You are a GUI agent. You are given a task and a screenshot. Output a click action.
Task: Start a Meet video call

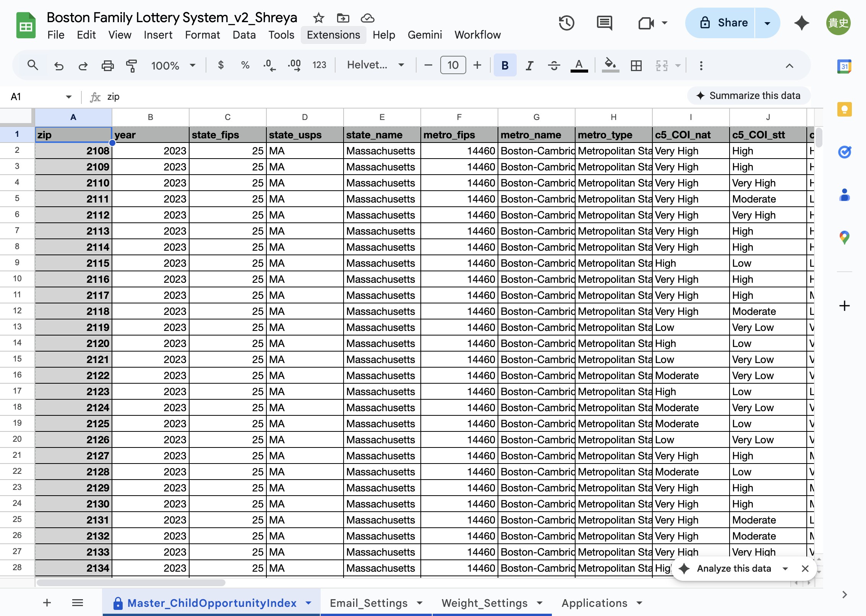tap(646, 23)
